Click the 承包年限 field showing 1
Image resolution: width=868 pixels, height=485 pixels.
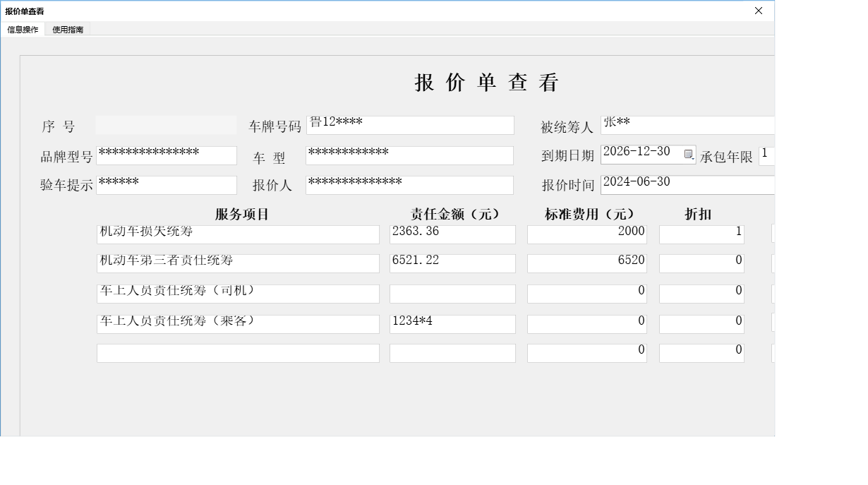click(x=767, y=155)
